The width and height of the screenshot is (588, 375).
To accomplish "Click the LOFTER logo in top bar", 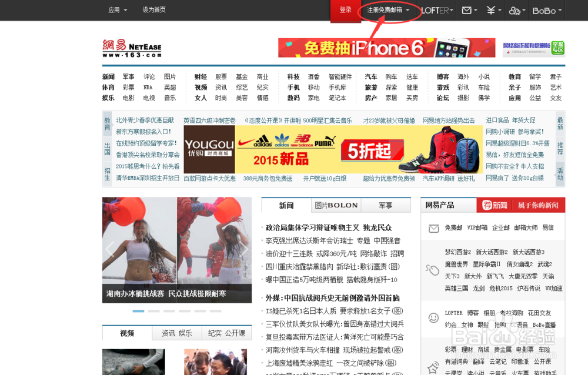I will [435, 11].
